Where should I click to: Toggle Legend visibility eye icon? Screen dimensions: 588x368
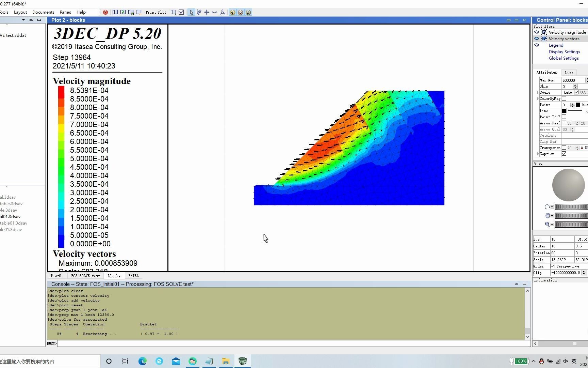point(537,45)
